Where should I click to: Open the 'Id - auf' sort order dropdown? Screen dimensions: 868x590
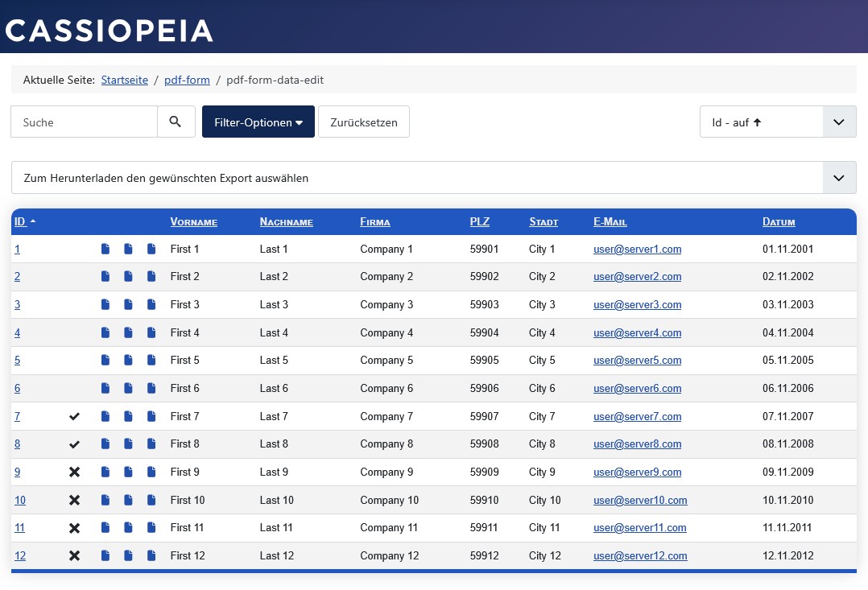click(777, 122)
